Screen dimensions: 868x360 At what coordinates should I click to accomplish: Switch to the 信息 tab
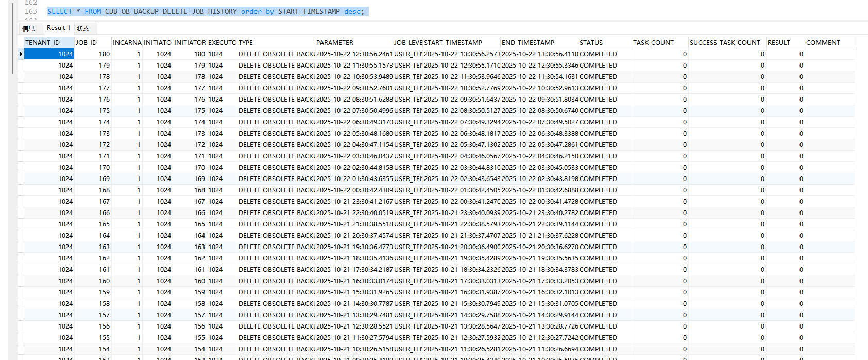point(28,28)
